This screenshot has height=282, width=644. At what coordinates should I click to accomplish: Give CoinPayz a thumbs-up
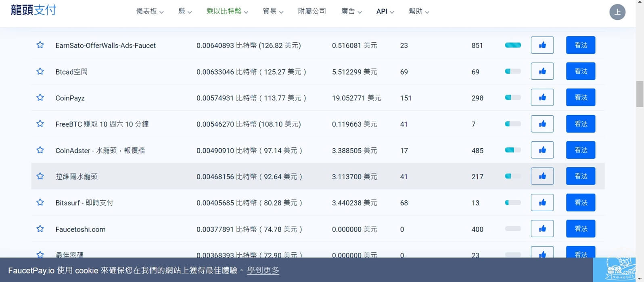point(542,97)
